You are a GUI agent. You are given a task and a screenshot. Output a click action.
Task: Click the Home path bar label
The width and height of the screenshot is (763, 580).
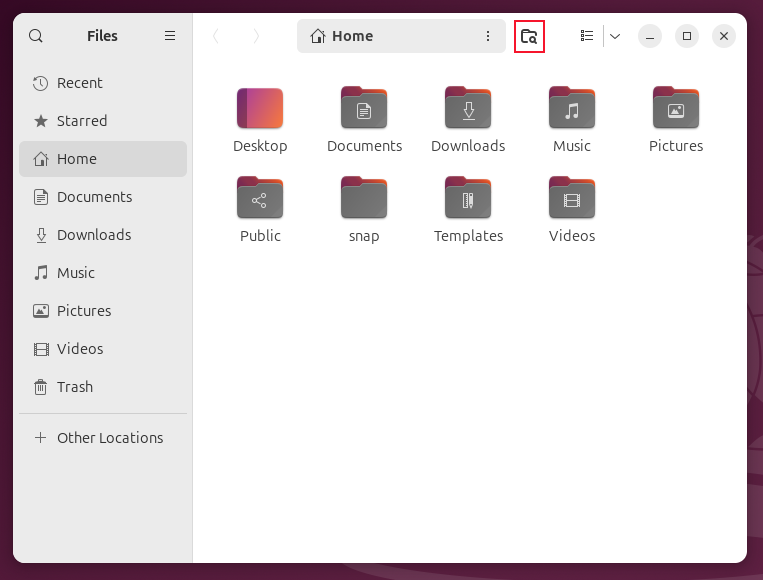point(353,36)
